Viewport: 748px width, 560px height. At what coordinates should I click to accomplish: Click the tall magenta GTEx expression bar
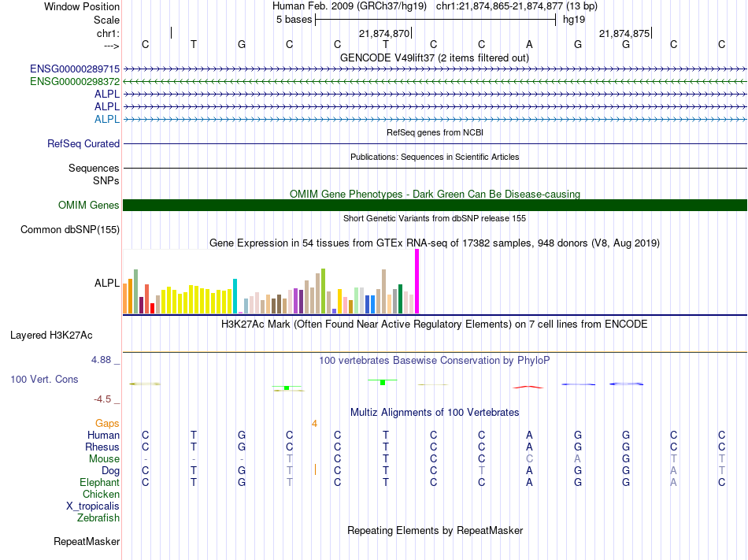417,281
